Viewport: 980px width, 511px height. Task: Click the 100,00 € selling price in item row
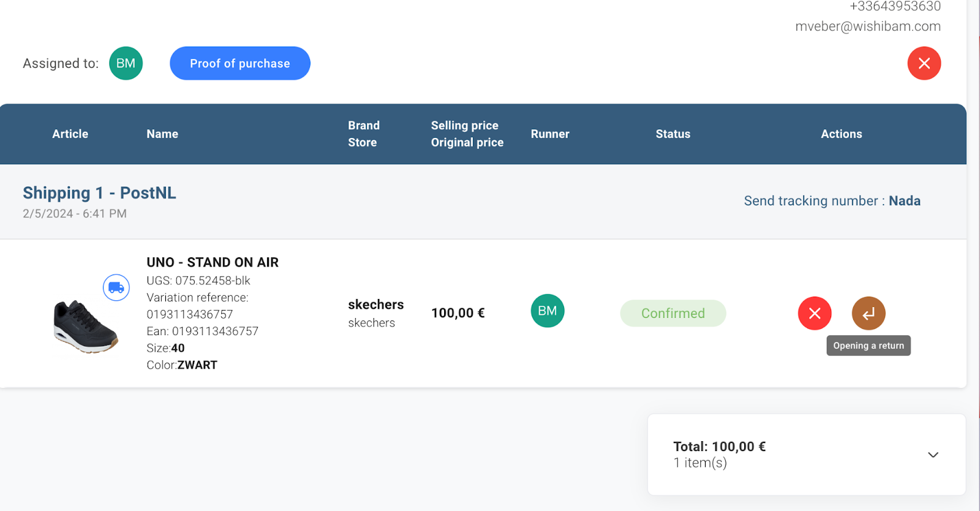tap(458, 313)
